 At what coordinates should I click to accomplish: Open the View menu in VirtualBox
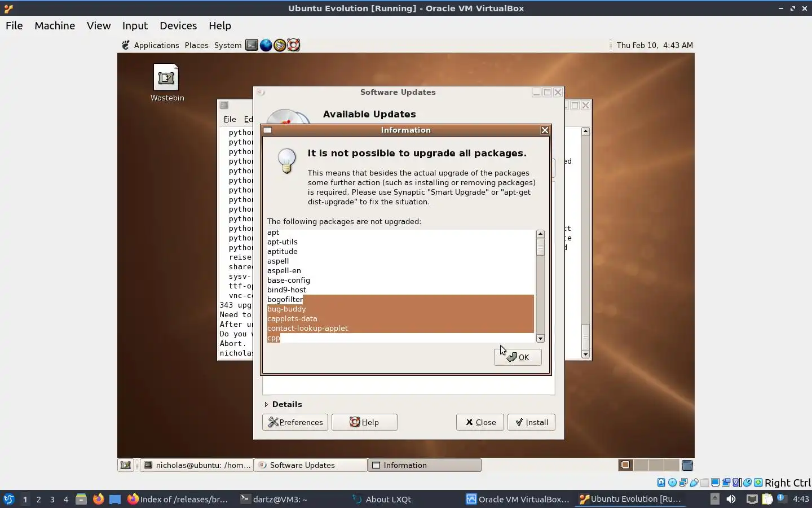click(99, 25)
